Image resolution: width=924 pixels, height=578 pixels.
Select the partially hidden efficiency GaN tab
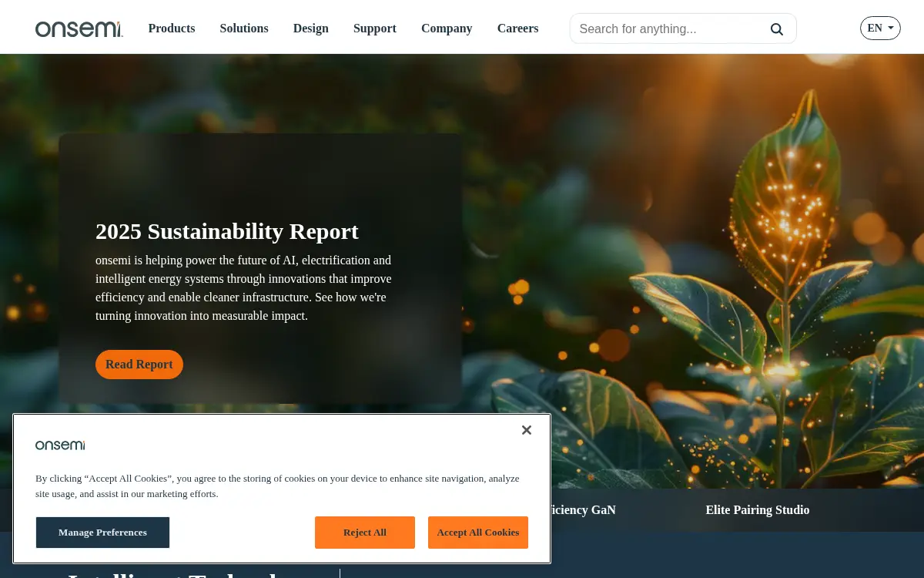click(x=584, y=510)
